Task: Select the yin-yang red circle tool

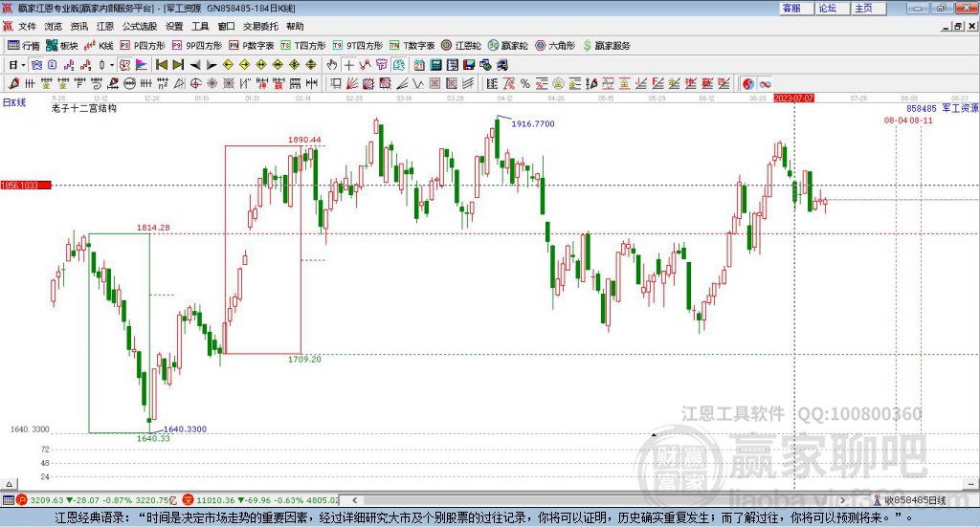Action: click(748, 83)
